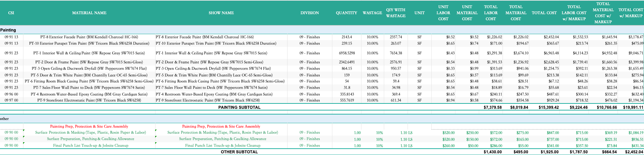Click total cost $6,965.48
The width and height of the screenshot is (644, 155).
(551, 53)
